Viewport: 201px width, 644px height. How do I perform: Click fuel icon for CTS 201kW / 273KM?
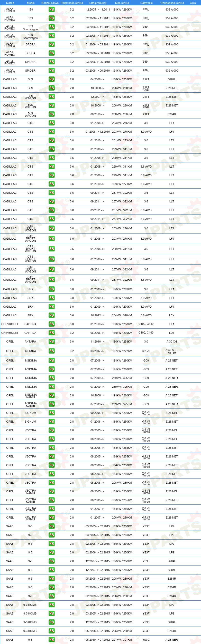point(51,140)
